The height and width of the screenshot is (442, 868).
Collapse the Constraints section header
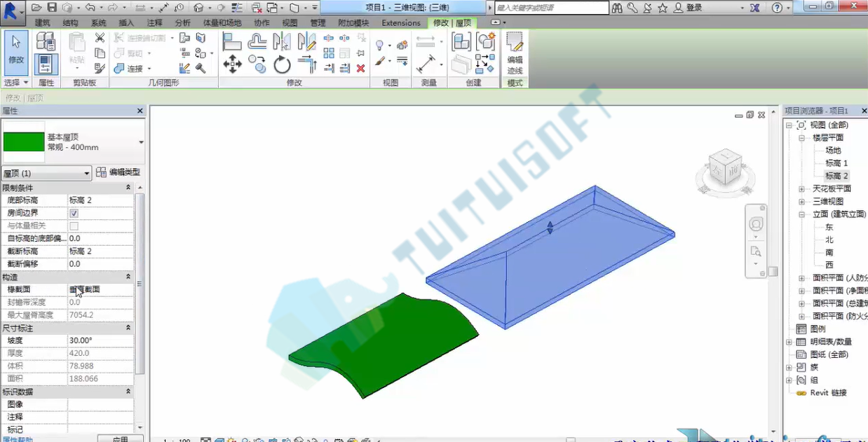point(67,188)
